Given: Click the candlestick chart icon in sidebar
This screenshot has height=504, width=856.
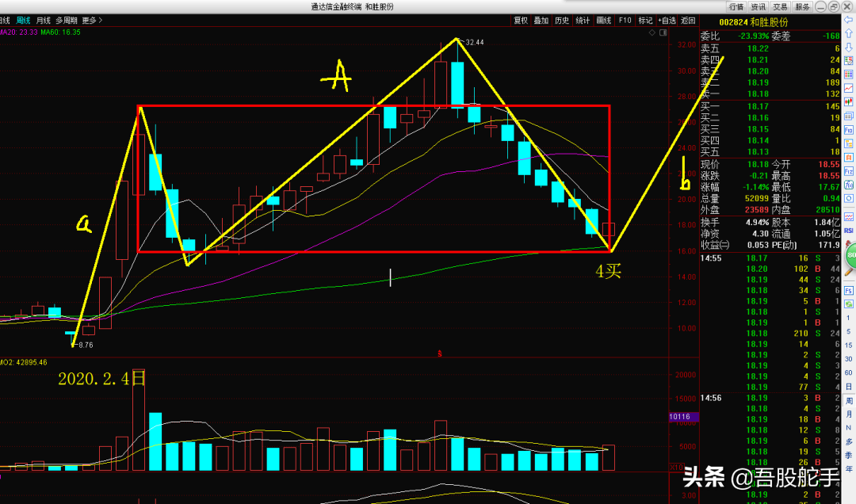Looking at the screenshot, I should [x=848, y=101].
